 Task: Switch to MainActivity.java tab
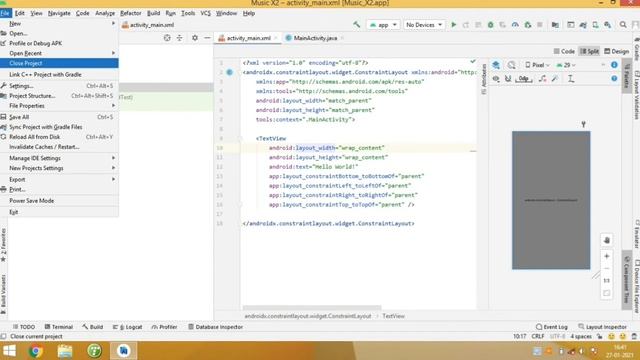pos(315,38)
